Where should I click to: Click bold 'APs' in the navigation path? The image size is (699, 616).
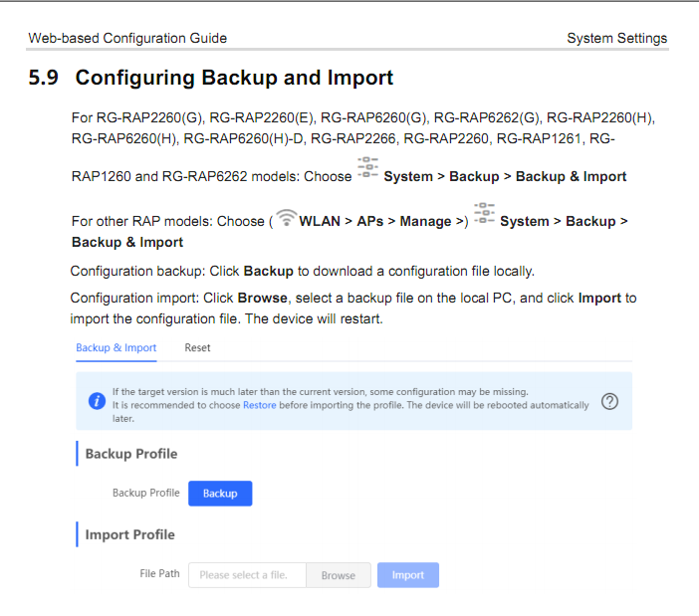tap(370, 221)
